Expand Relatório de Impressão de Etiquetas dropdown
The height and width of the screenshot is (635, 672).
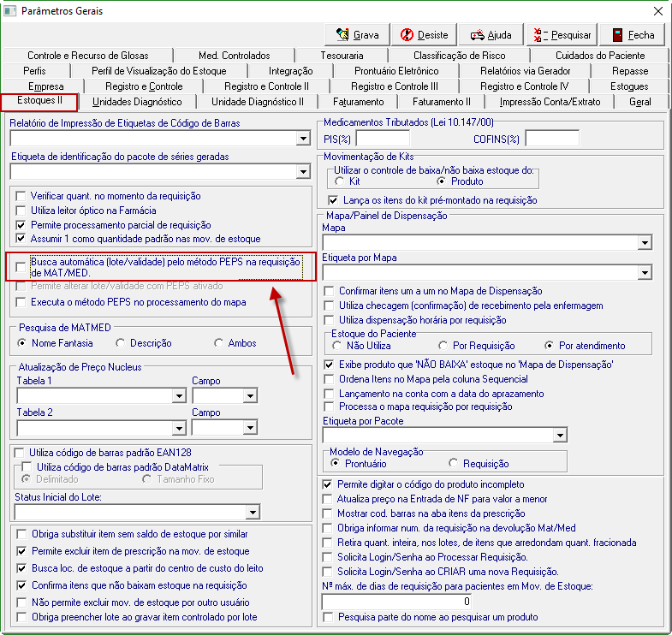[303, 139]
